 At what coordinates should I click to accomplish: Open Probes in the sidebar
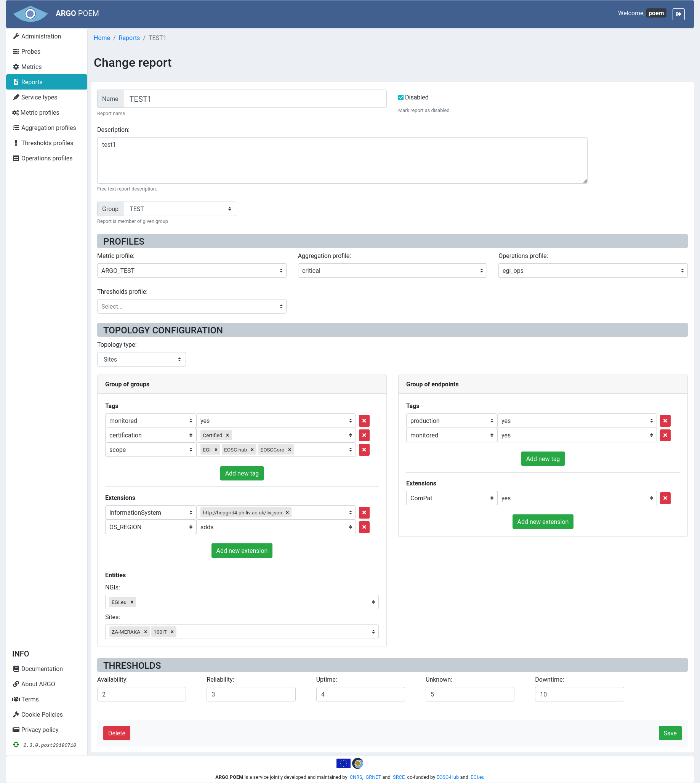pyautogui.click(x=46, y=51)
